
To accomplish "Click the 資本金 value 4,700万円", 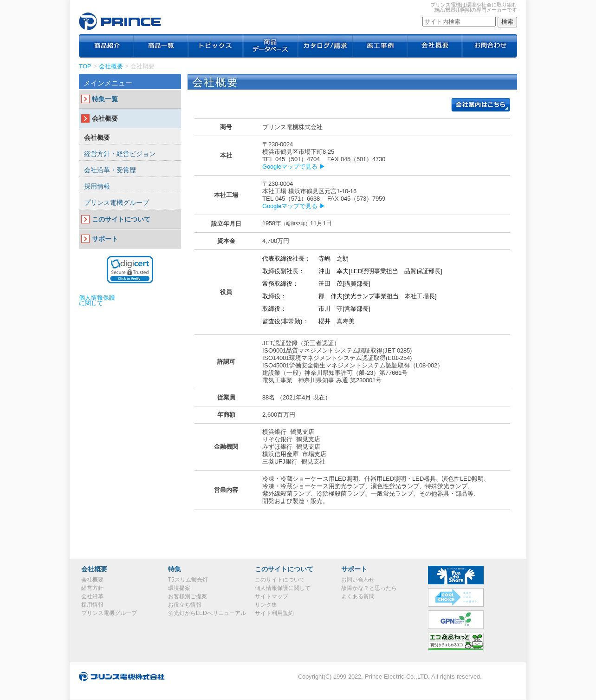I will pos(276,241).
